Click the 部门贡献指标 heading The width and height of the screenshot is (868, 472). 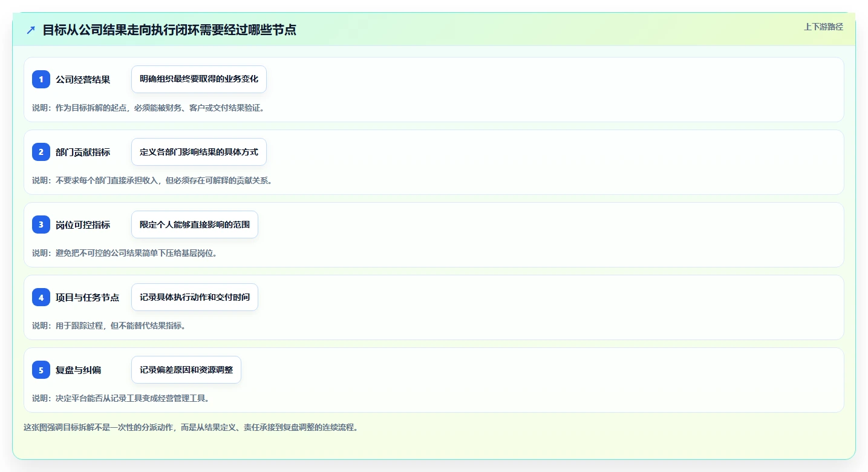click(x=83, y=152)
